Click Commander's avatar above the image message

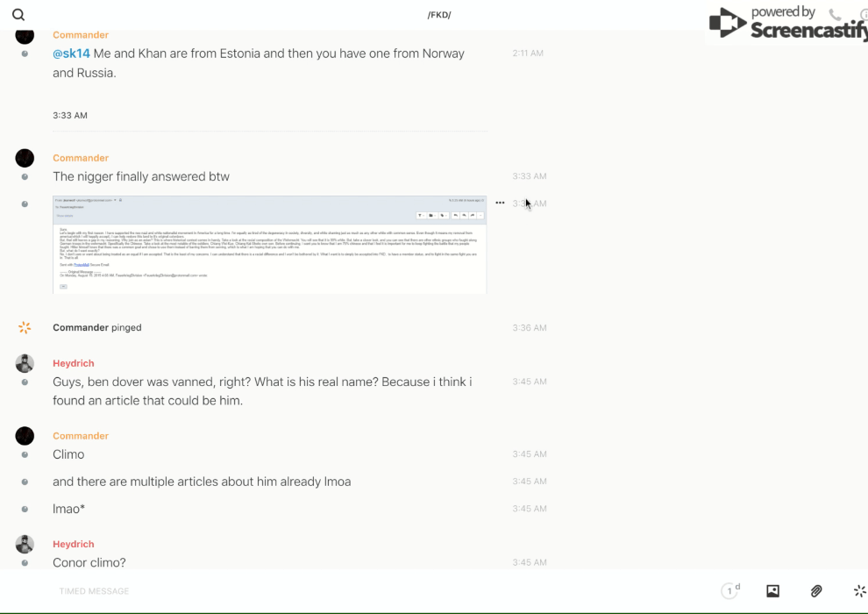pos(25,158)
